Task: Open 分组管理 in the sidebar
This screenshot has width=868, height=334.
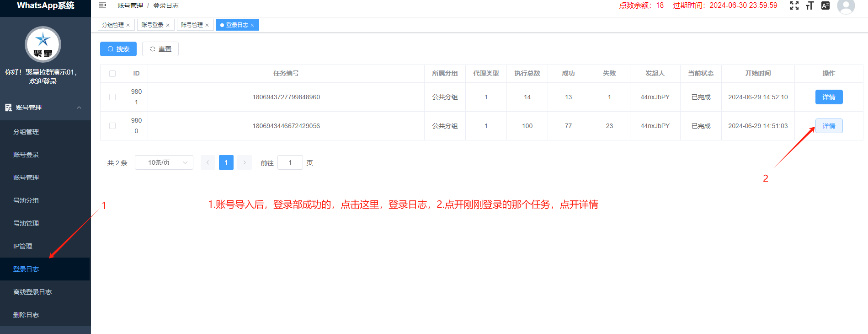Action: [45, 132]
